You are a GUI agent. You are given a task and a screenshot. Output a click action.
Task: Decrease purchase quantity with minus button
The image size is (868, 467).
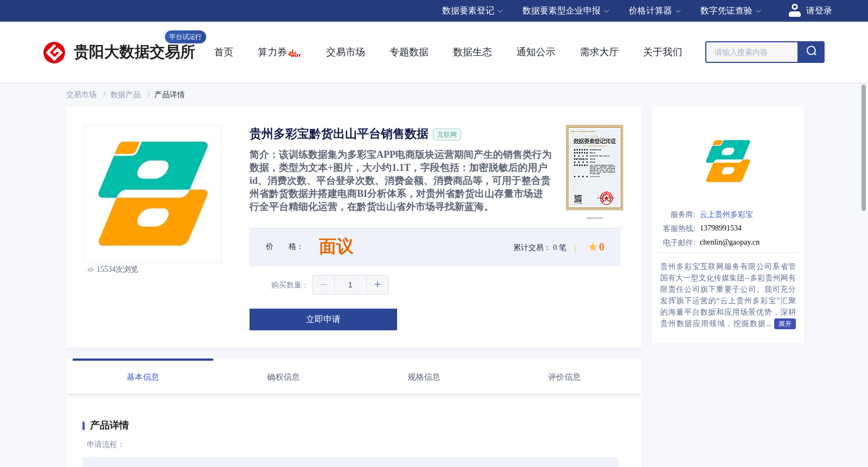323,285
